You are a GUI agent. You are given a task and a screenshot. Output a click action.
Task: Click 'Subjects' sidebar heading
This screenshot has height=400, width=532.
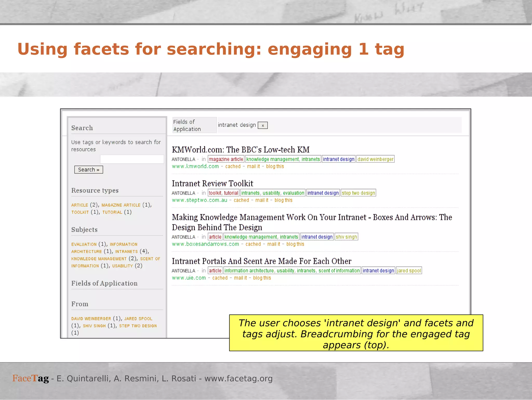[84, 230]
